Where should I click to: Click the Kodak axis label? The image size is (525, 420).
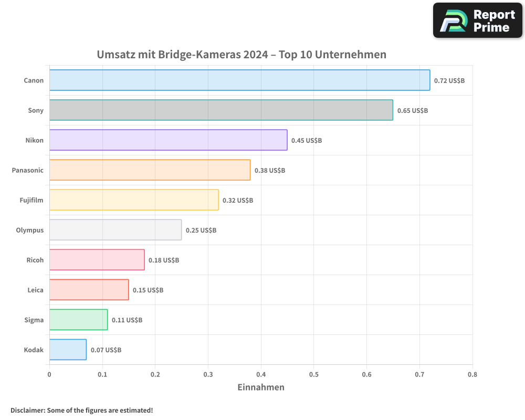[x=34, y=350]
